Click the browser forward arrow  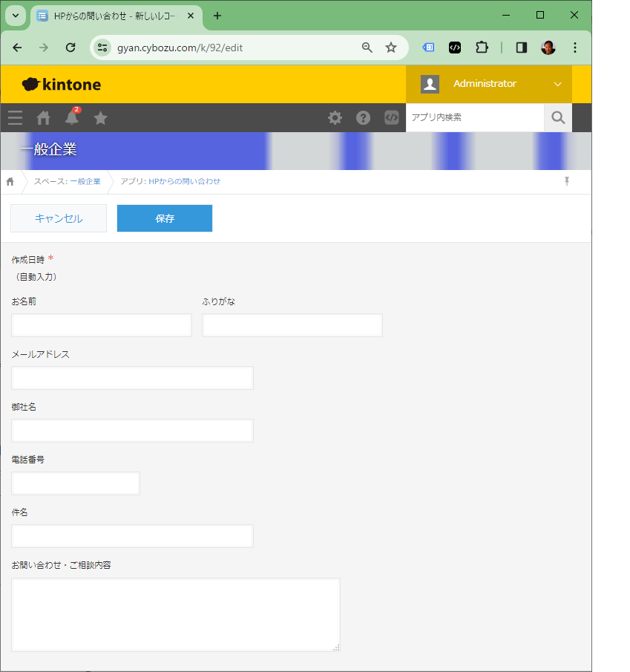pos(44,48)
